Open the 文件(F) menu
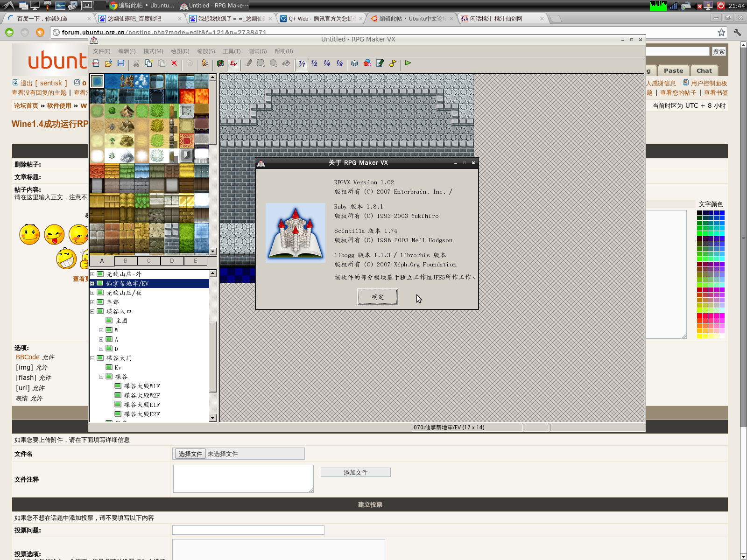 [x=102, y=51]
